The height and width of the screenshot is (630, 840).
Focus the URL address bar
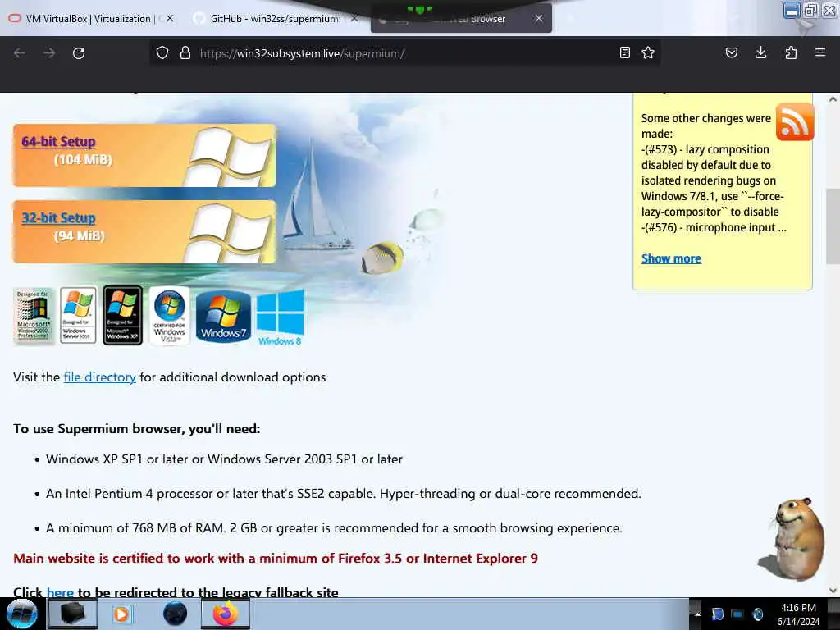tap(404, 53)
